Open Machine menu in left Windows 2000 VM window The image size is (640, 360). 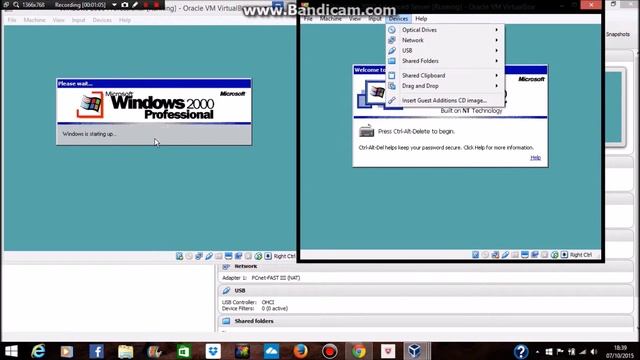(34, 20)
